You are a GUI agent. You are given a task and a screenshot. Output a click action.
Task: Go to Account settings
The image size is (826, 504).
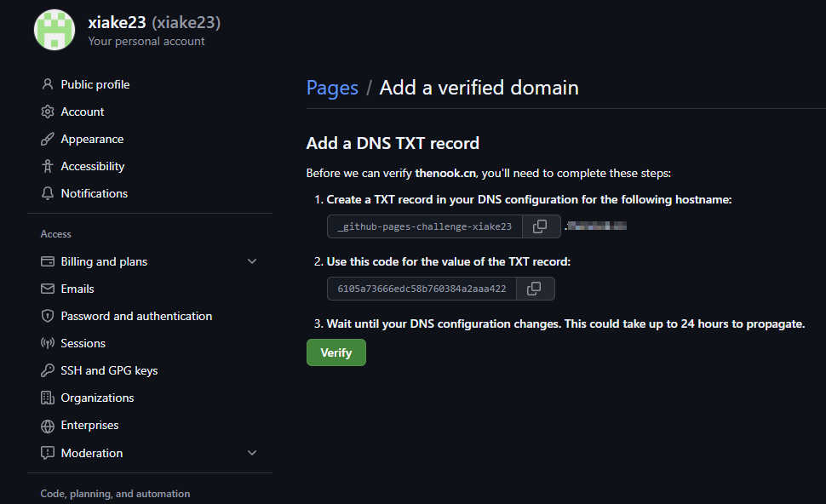[x=83, y=112]
